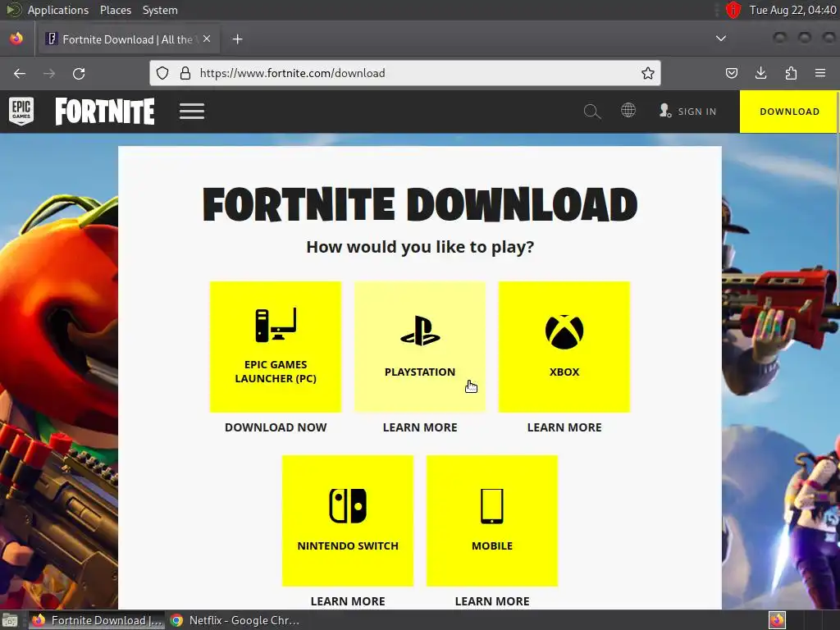Switch to Netflix Google Chrome taskbar window
840x630 pixels.
pyautogui.click(x=235, y=620)
